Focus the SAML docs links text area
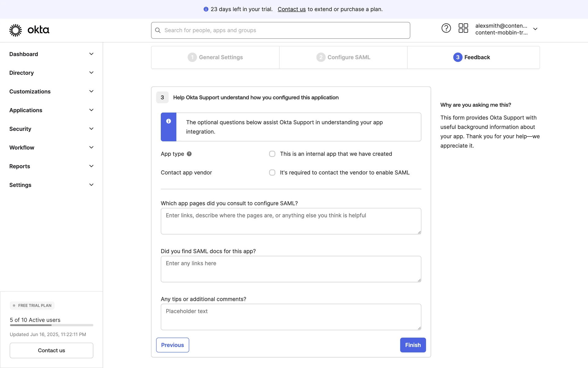The image size is (588, 368). [x=291, y=269]
